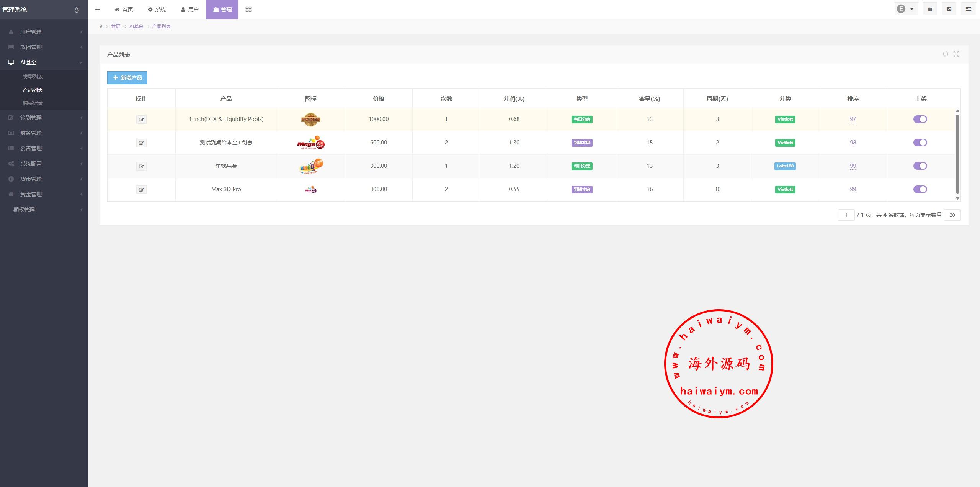
Task: Click the hamburger menu collapse icon
Action: pos(98,10)
